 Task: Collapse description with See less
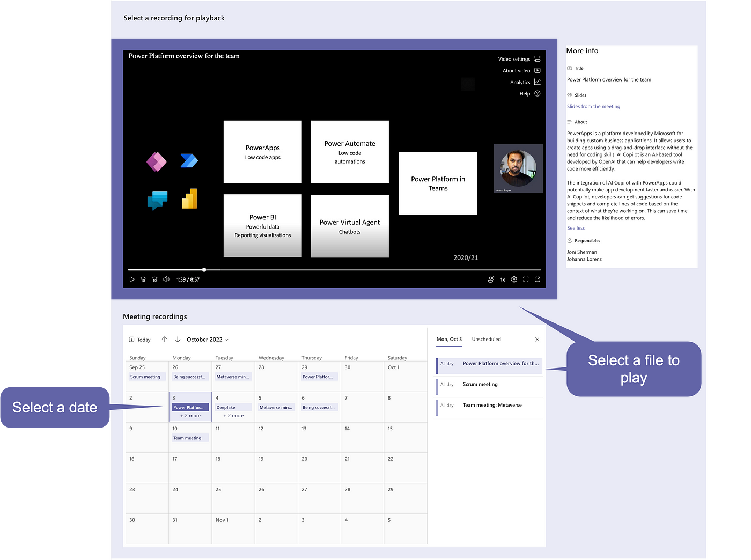point(576,228)
